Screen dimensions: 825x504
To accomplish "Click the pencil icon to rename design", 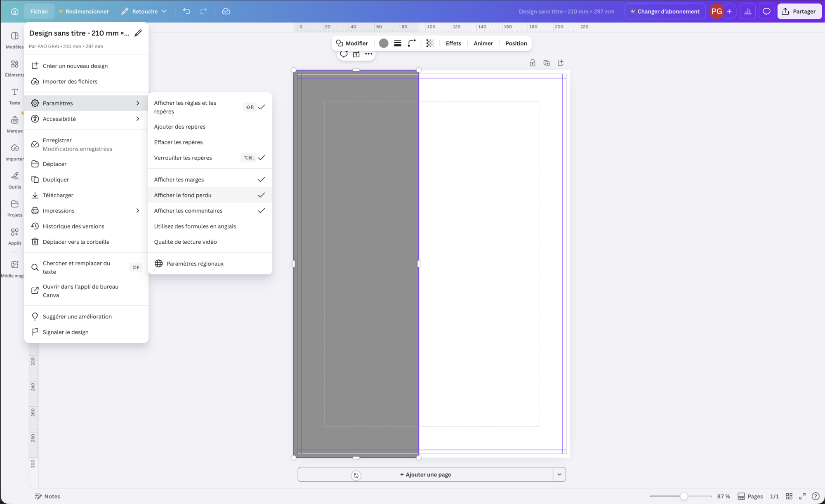I will pyautogui.click(x=138, y=33).
